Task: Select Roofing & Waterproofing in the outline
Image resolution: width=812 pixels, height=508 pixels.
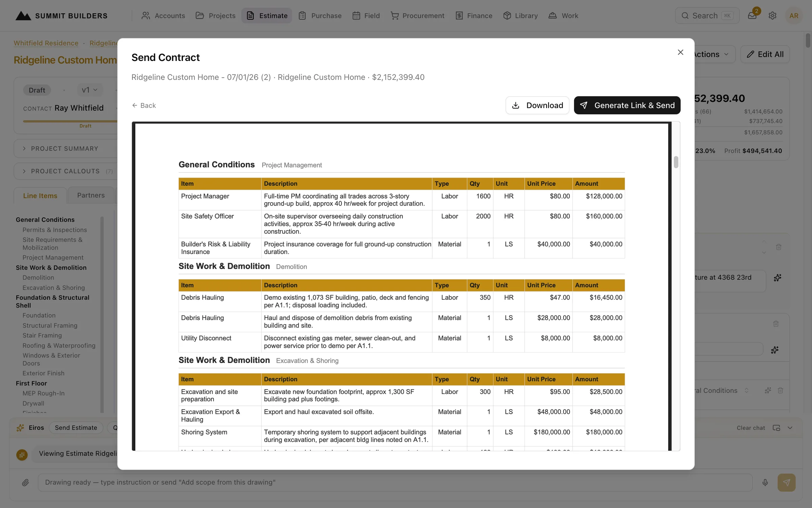Action: tap(59, 345)
